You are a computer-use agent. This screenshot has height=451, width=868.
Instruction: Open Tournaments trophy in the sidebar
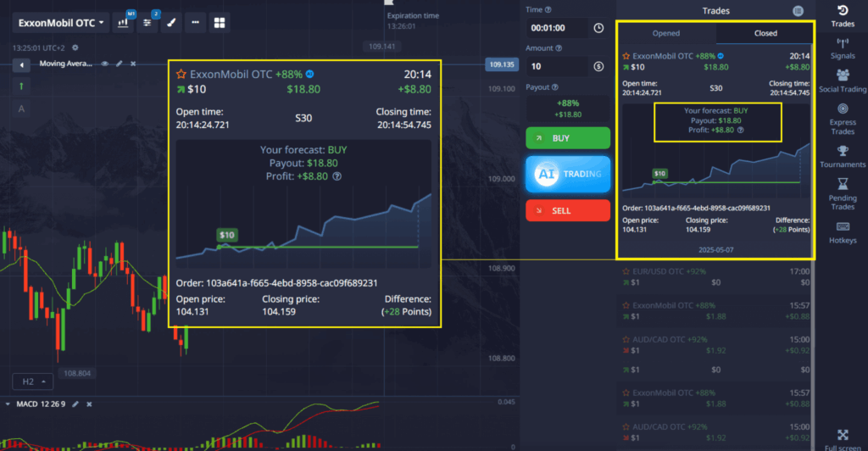point(843,157)
